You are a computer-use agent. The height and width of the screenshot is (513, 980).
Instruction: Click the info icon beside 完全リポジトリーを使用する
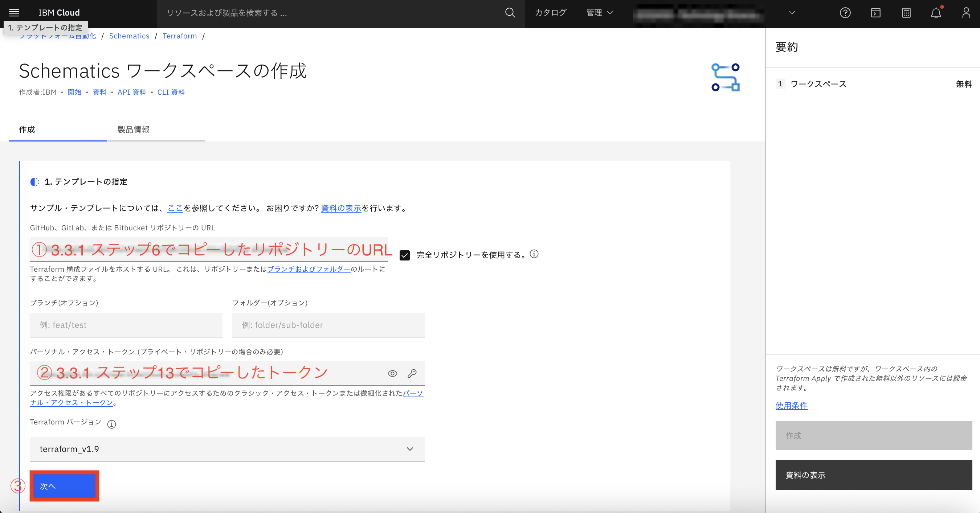(x=534, y=254)
